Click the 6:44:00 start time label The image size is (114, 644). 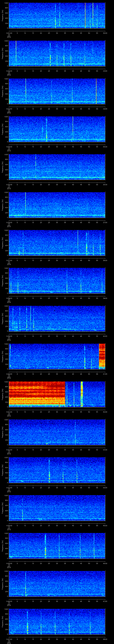point(9,525)
